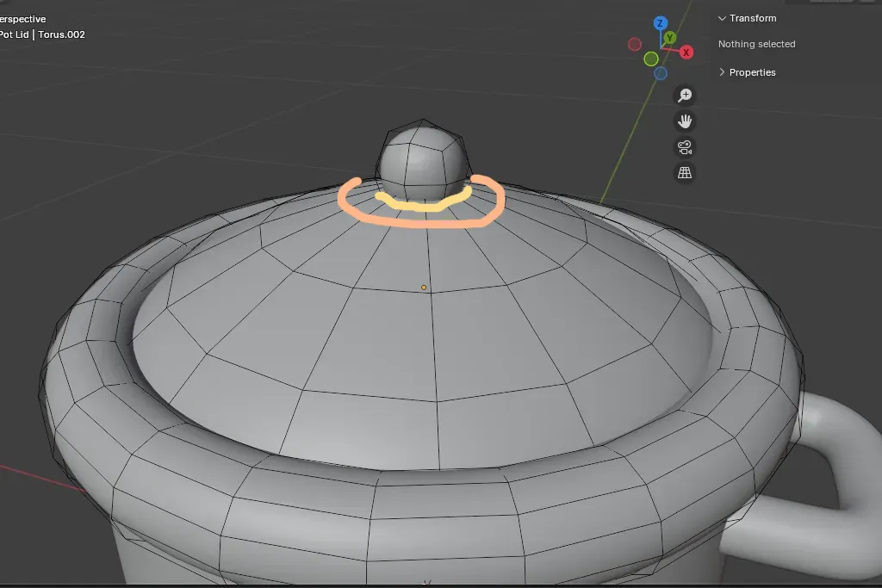Image resolution: width=882 pixels, height=588 pixels.
Task: Click the orange origin point on lid
Action: (x=424, y=288)
